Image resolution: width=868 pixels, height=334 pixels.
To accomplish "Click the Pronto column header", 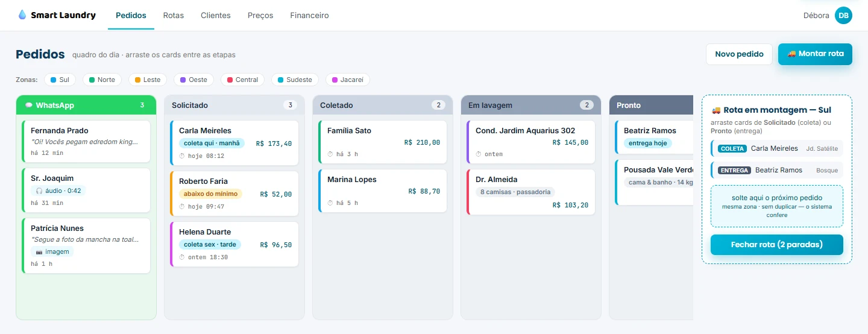I will (x=651, y=105).
